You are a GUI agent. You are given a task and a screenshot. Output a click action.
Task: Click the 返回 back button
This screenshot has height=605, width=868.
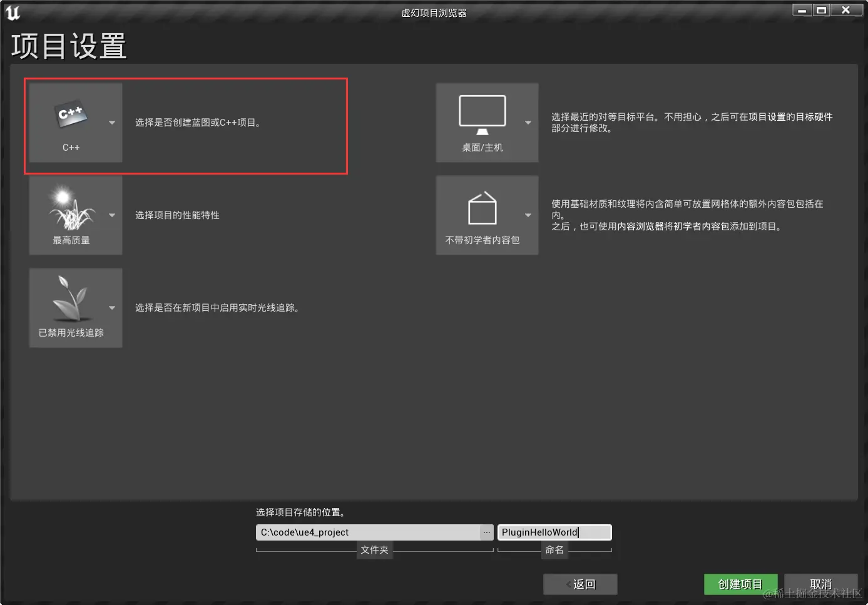pyautogui.click(x=580, y=584)
